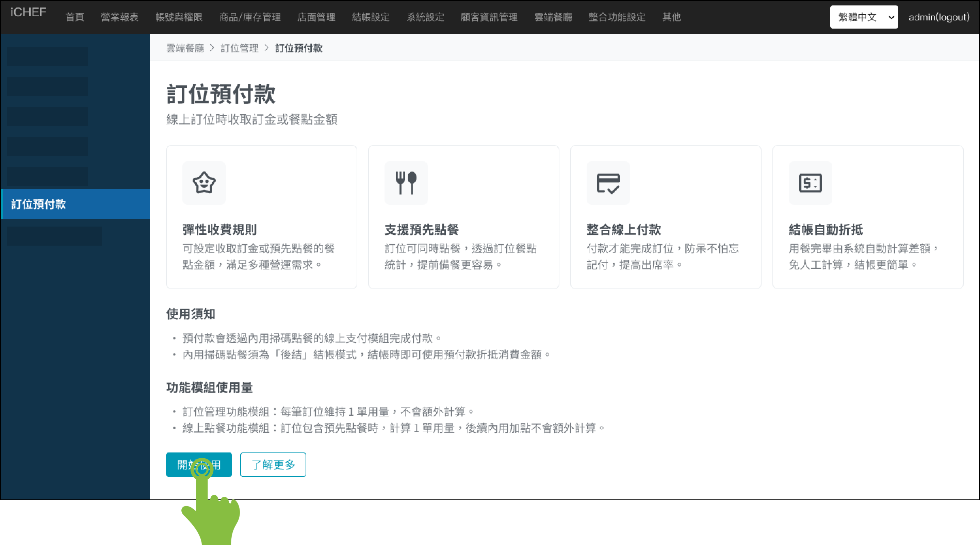Screen dimensions: 980x545
Task: Go to 訂位管理 in the breadcrumb
Action: 239,48
